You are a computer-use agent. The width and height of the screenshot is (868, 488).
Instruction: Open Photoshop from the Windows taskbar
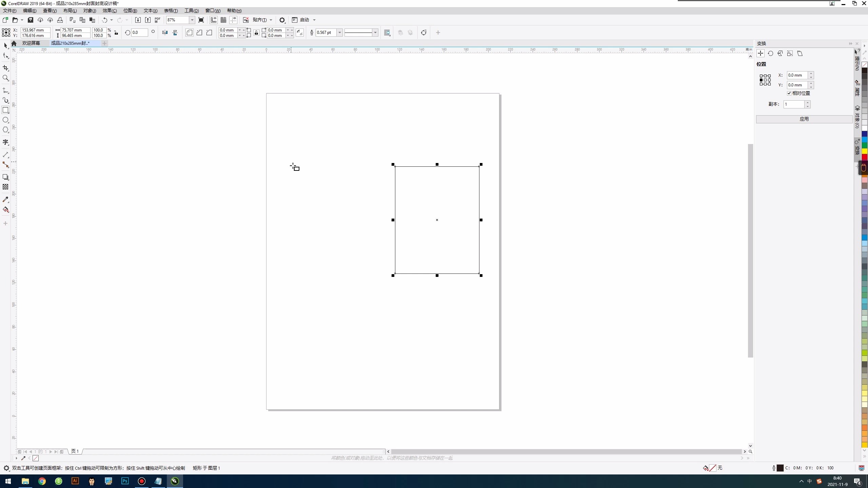125,481
